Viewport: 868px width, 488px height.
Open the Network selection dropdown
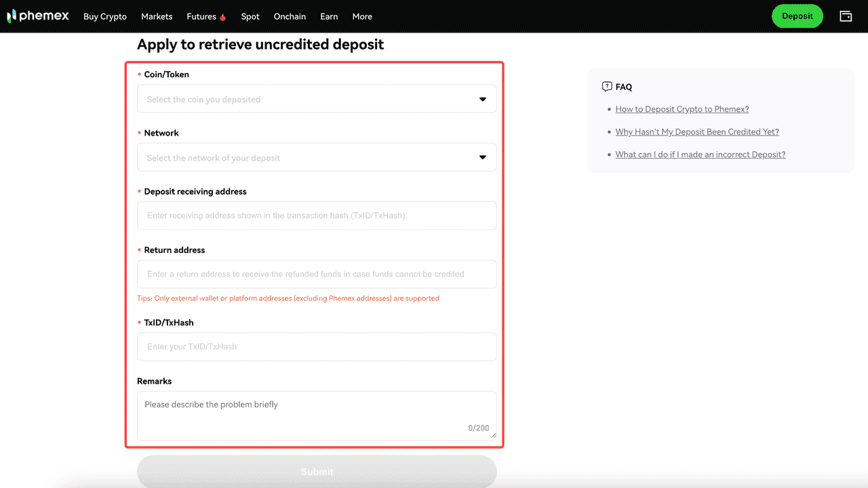coord(317,158)
